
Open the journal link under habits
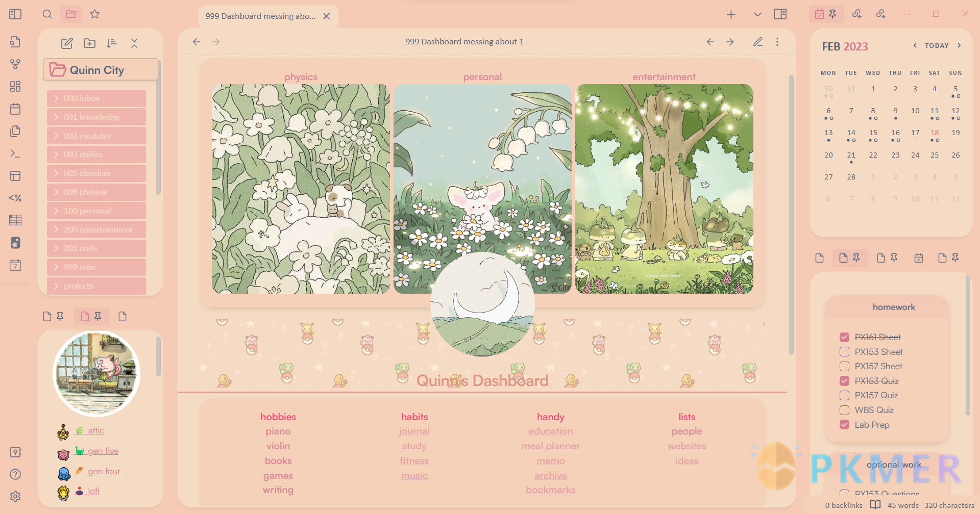coord(414,431)
